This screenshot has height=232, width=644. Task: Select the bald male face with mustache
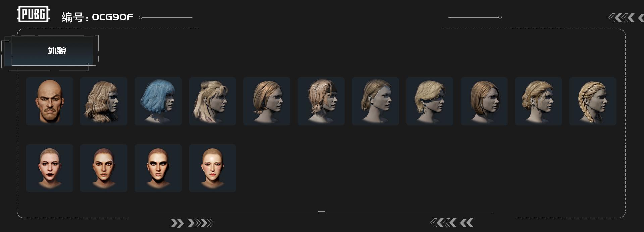[50, 101]
